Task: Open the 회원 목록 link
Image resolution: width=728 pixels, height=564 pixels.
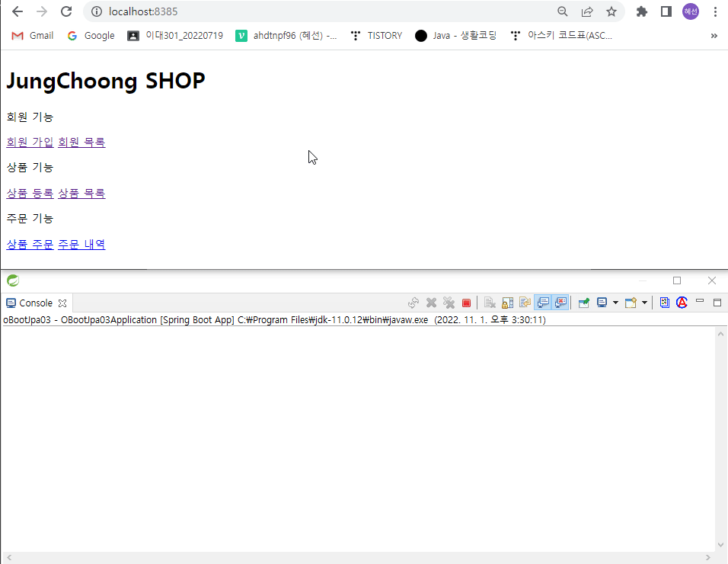Action: (81, 143)
